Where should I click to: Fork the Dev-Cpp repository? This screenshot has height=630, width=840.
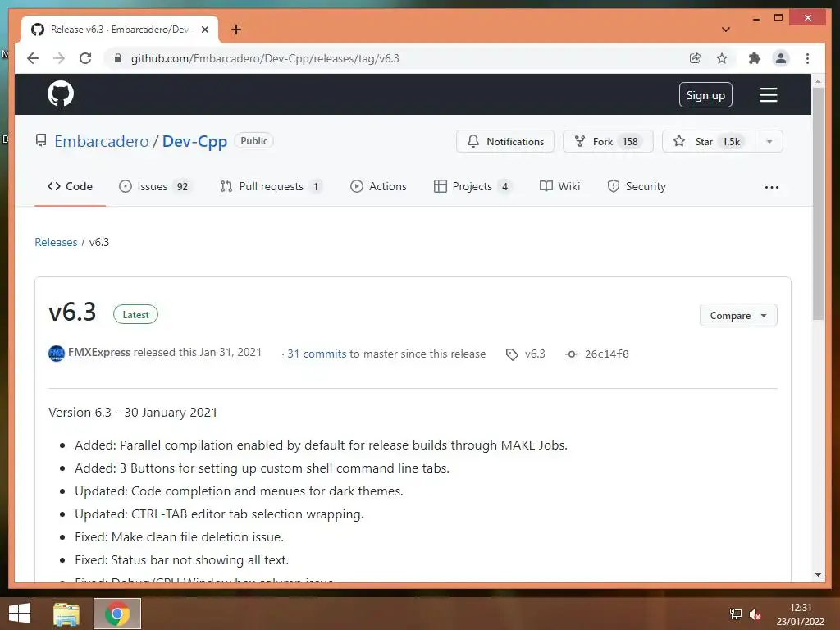tap(608, 141)
